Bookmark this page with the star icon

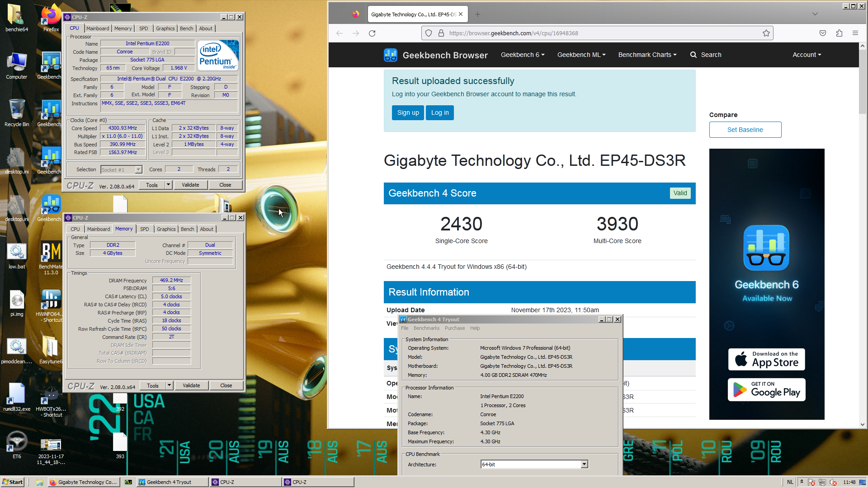766,33
